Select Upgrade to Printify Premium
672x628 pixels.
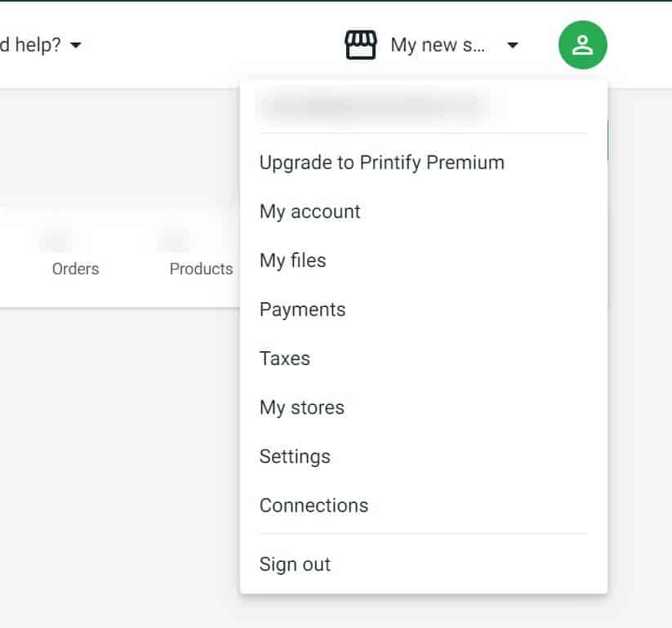point(382,163)
